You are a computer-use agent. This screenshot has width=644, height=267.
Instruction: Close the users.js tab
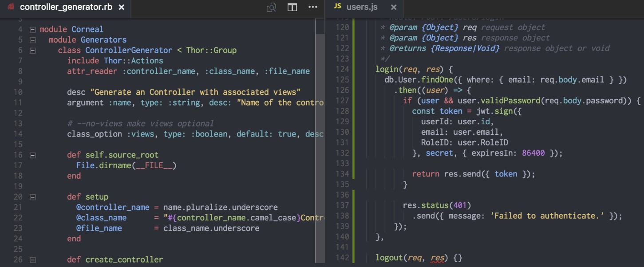pyautogui.click(x=393, y=7)
